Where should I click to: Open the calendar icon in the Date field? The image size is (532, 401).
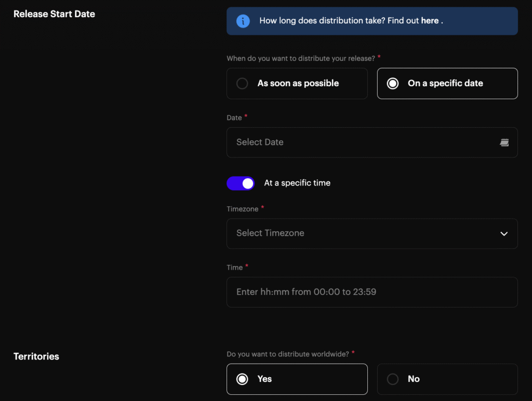tap(504, 142)
